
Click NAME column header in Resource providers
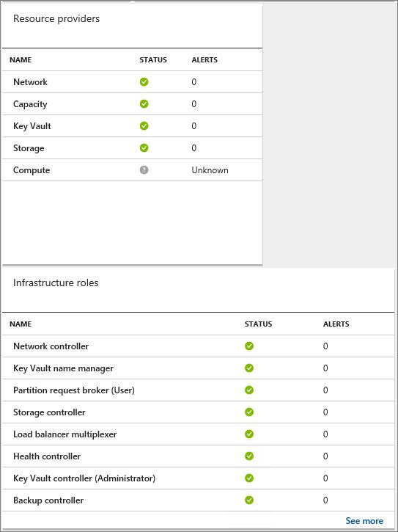[21, 59]
